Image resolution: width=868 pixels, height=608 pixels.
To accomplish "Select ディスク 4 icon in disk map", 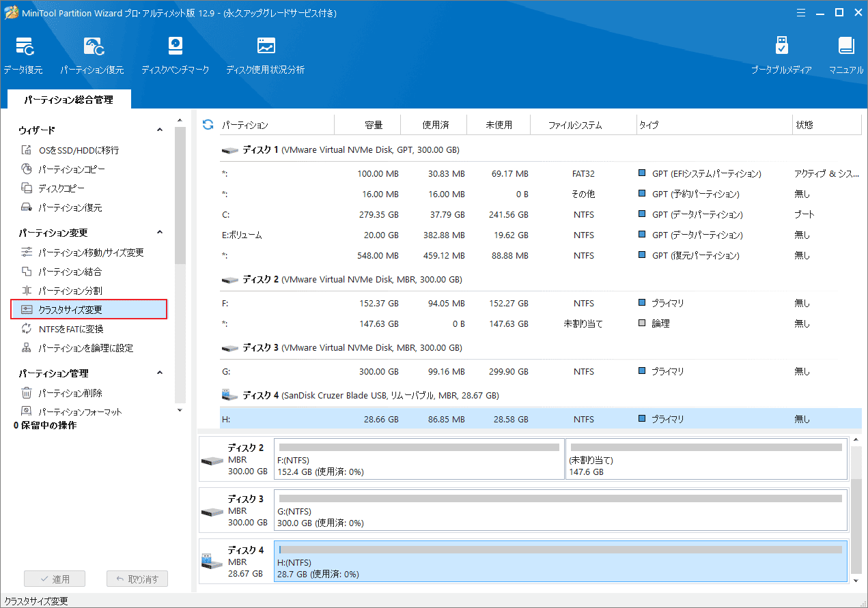I will click(211, 561).
